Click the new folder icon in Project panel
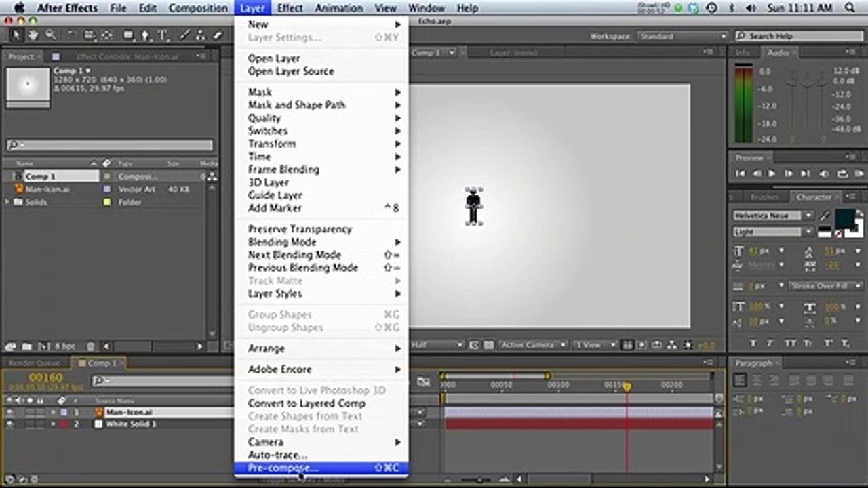 (x=27, y=346)
